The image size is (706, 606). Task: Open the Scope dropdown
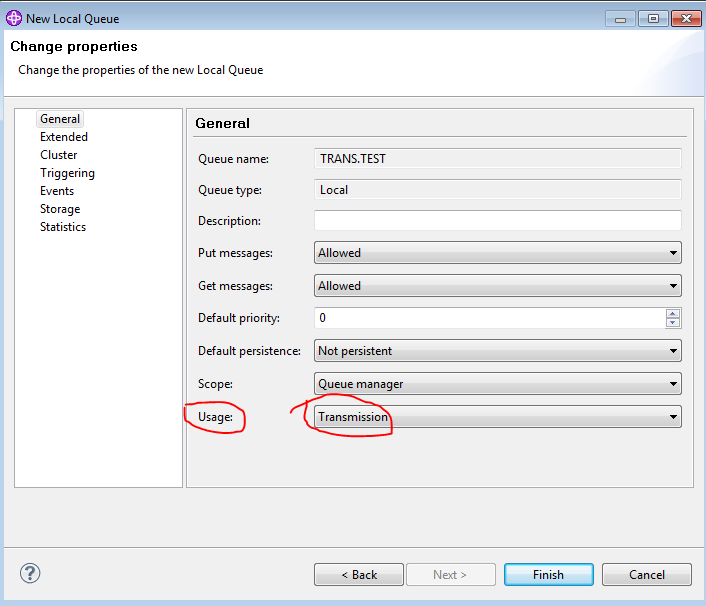click(498, 384)
